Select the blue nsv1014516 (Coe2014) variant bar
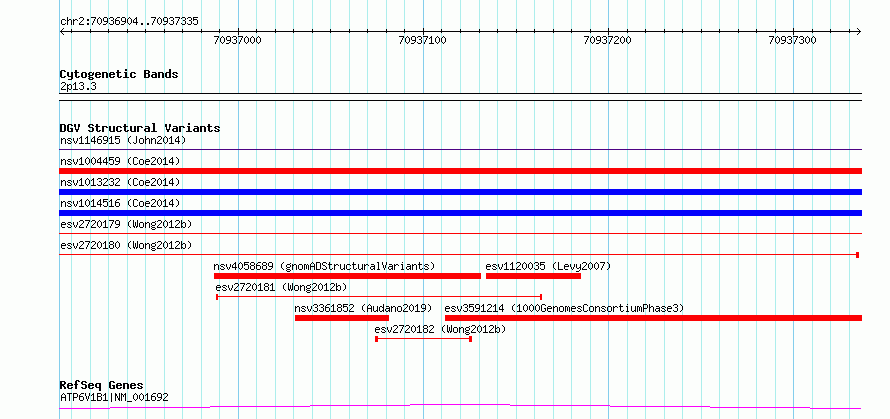 tap(460, 213)
